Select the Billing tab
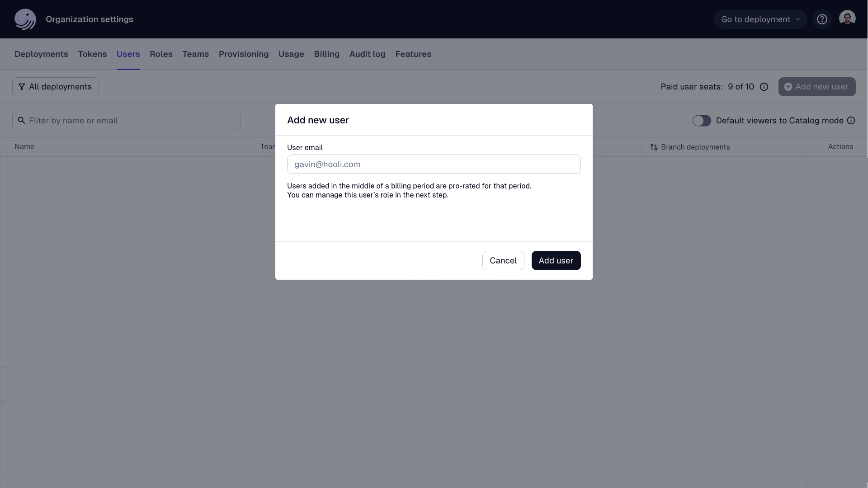 (327, 54)
